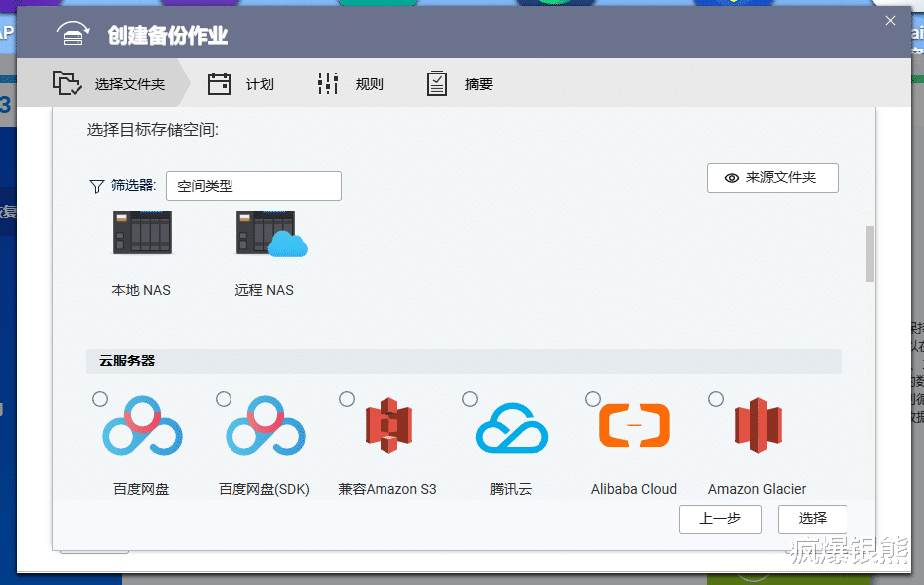924x585 pixels.
Task: Click the Alibaba Cloud label text
Action: 634,489
